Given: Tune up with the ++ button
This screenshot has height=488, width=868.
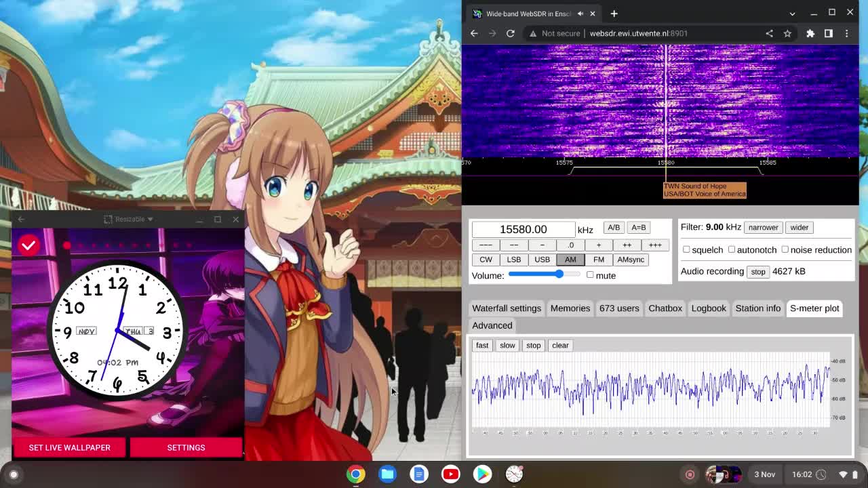Looking at the screenshot, I should (x=627, y=245).
